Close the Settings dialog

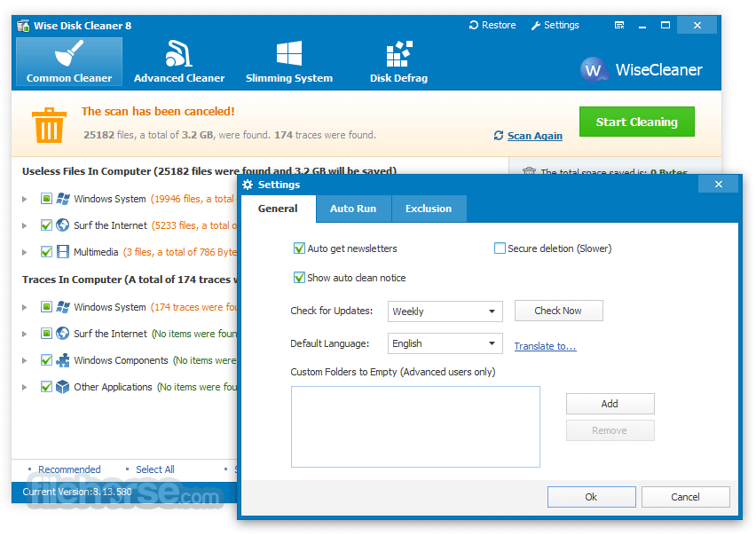[x=719, y=184]
